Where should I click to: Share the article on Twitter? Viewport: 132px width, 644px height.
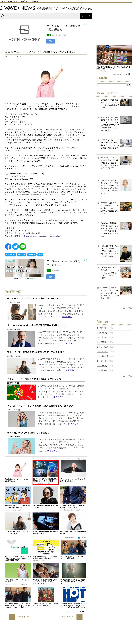15,247
